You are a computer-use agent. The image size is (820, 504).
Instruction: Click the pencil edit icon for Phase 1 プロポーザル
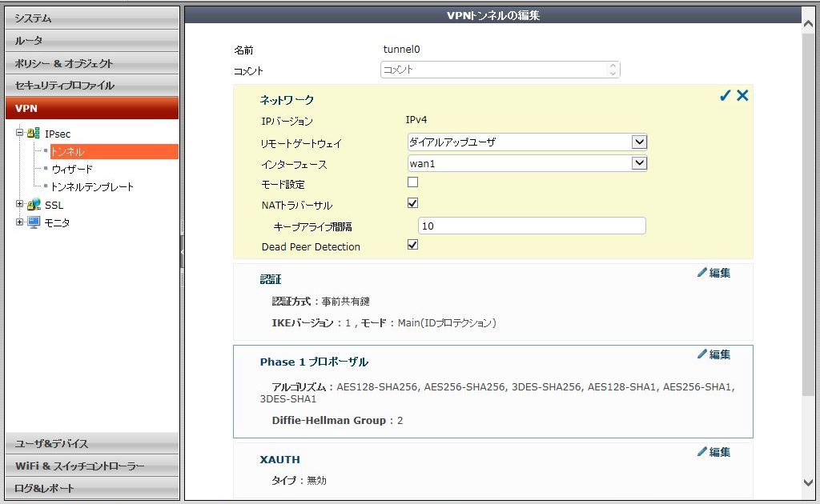(702, 354)
